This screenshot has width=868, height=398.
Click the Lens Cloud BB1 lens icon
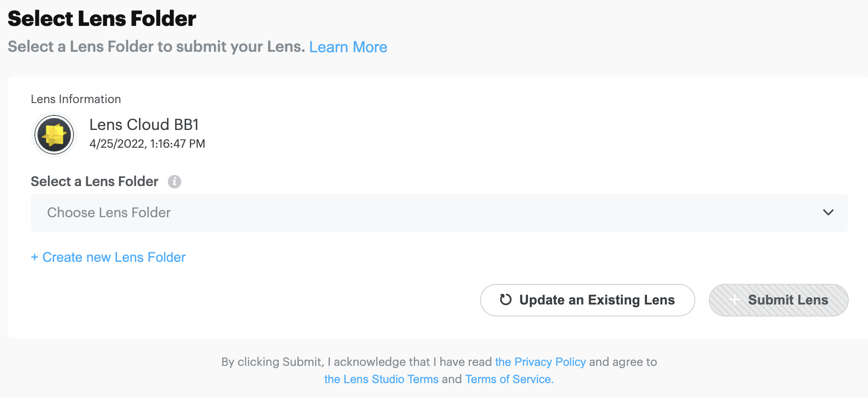[x=54, y=135]
